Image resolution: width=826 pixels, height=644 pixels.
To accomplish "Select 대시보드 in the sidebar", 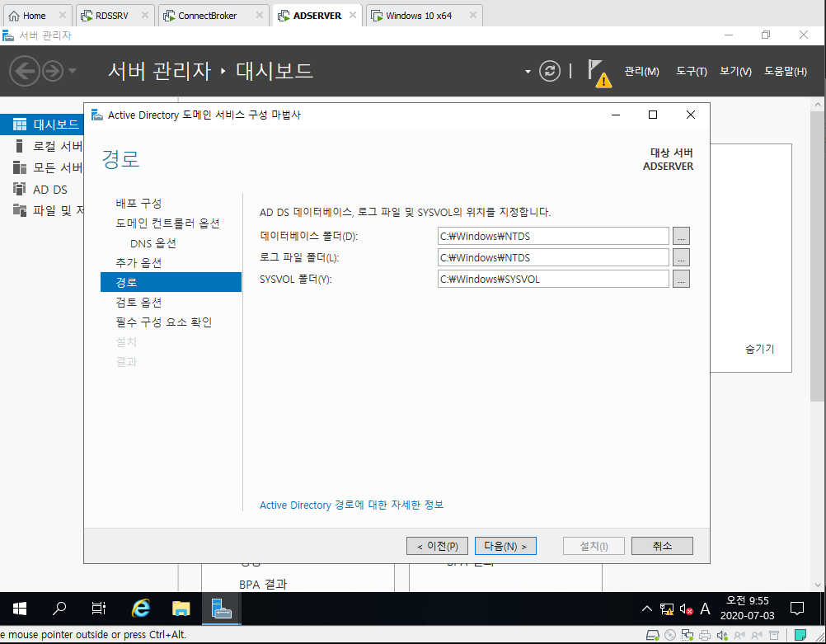I will click(x=42, y=125).
